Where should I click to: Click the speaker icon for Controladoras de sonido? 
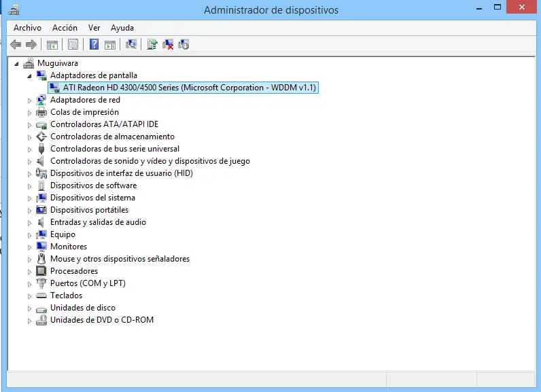click(x=41, y=161)
